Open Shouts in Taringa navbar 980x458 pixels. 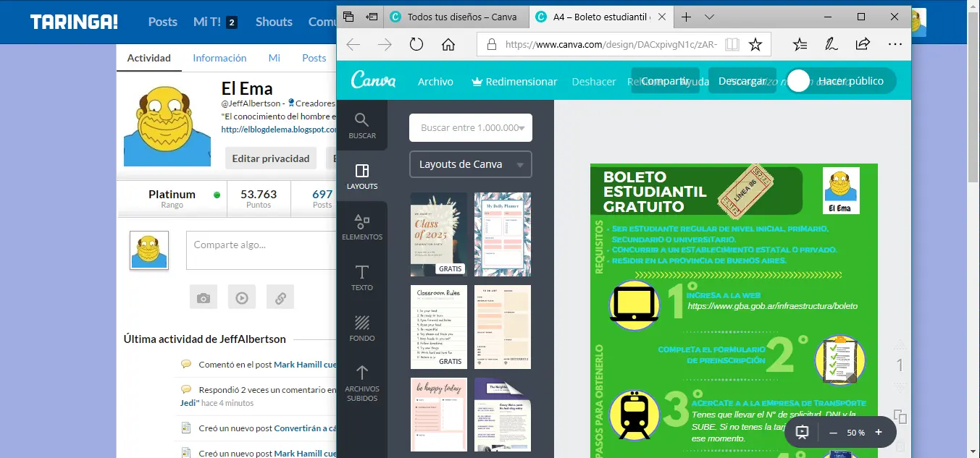click(274, 22)
